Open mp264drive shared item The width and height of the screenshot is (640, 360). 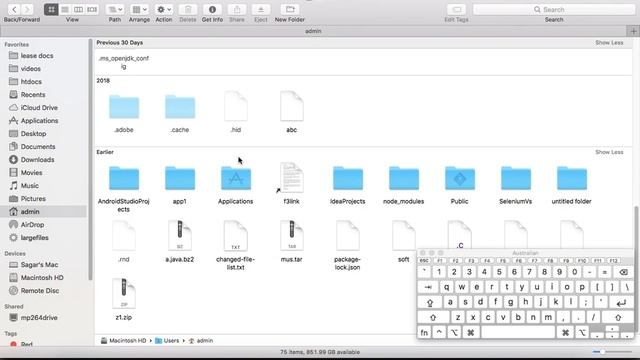point(39,318)
